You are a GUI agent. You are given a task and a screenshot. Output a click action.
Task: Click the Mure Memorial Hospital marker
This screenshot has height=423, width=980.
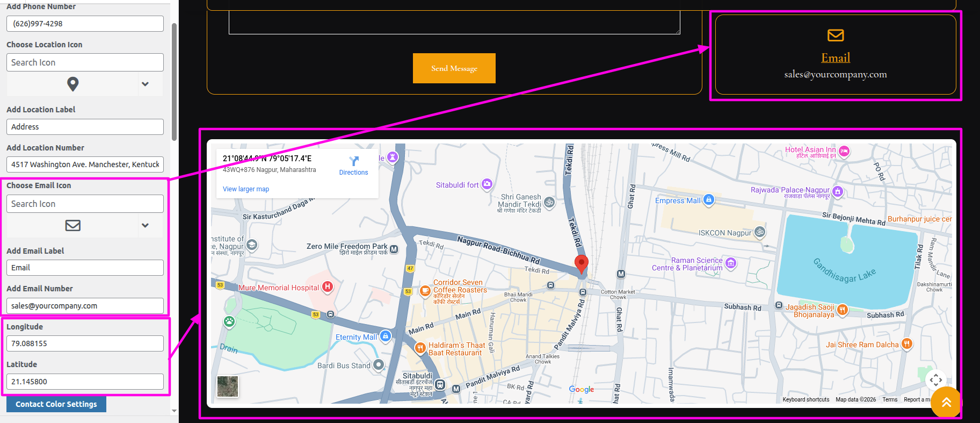pos(327,287)
